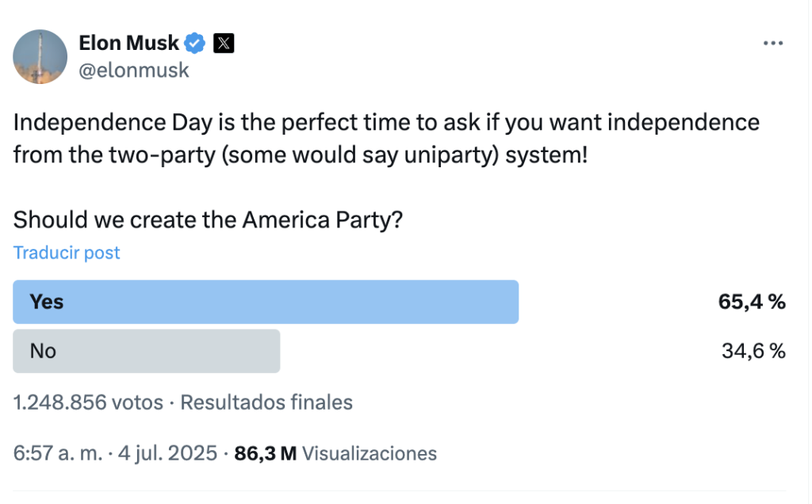Click the Traducir post link

point(67,253)
